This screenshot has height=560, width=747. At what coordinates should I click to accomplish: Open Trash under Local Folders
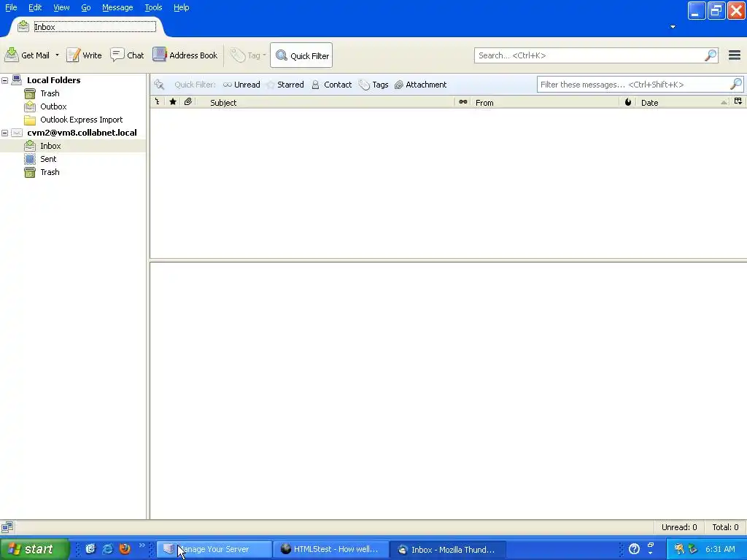[50, 93]
